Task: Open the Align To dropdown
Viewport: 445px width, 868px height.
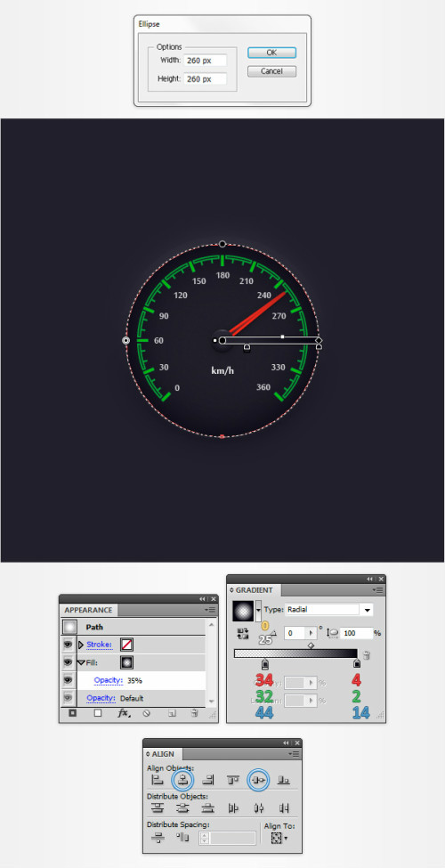Action: (280, 838)
